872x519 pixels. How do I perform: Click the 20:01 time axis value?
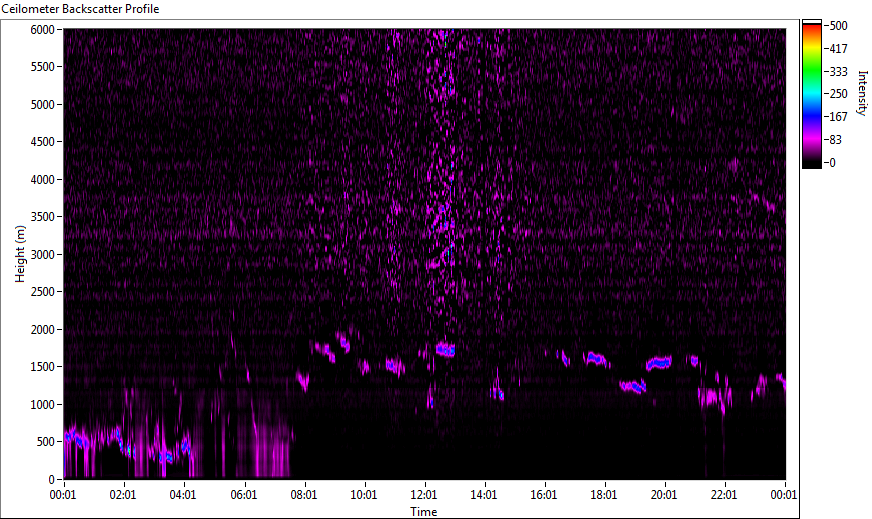(x=664, y=495)
